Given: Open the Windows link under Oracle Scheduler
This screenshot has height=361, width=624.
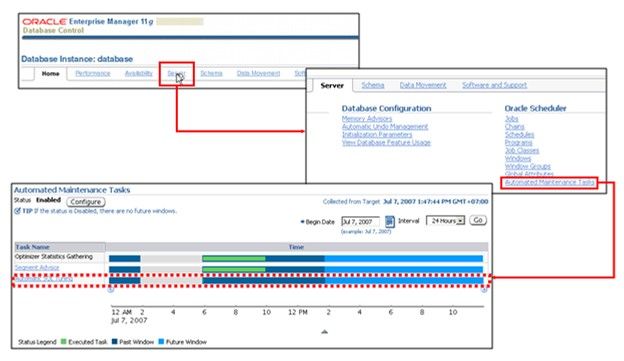Looking at the screenshot, I should click(x=518, y=158).
